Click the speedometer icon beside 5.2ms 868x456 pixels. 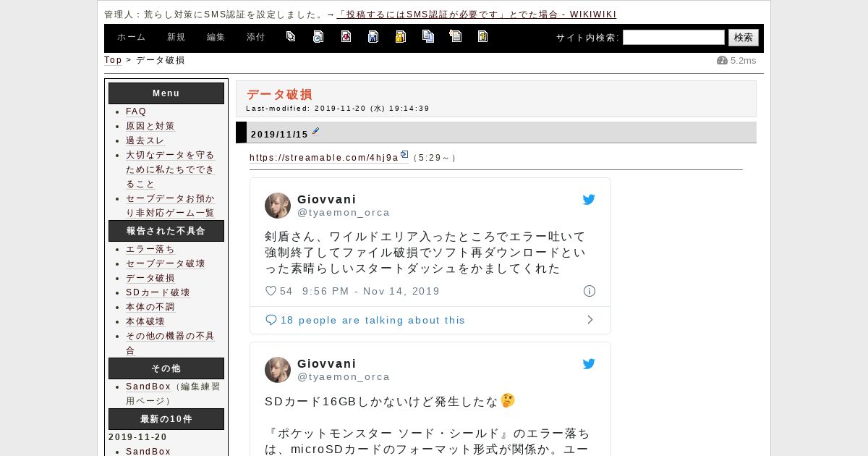coord(722,60)
